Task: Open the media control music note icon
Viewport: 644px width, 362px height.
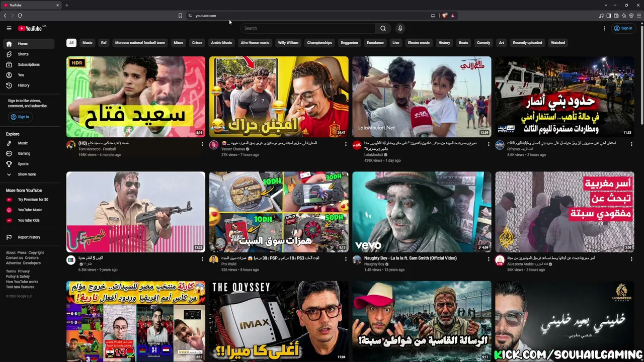Action: [x=601, y=16]
